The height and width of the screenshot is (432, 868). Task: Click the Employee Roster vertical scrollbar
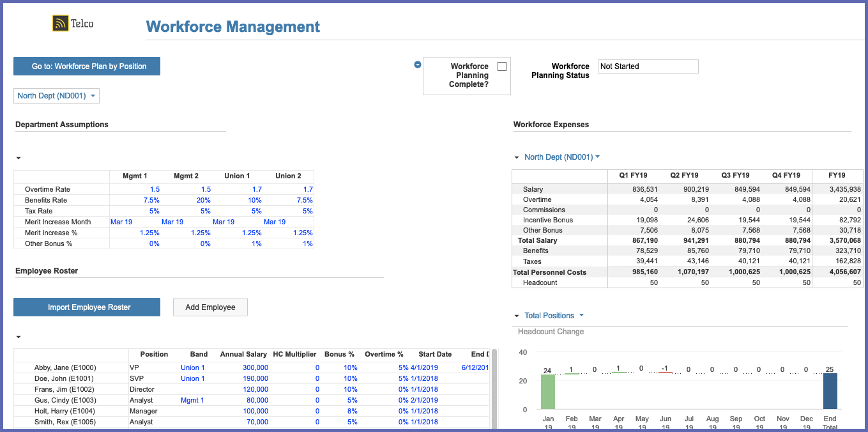tap(494, 390)
